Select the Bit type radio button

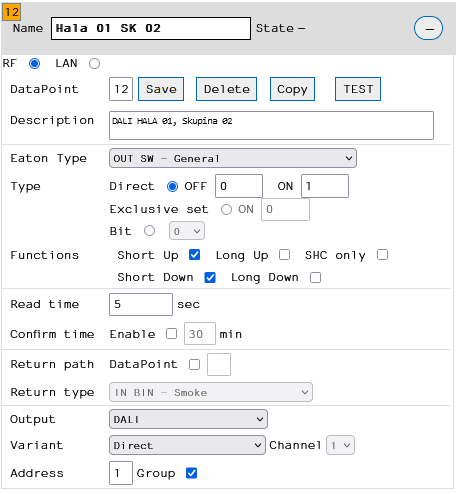click(x=149, y=231)
